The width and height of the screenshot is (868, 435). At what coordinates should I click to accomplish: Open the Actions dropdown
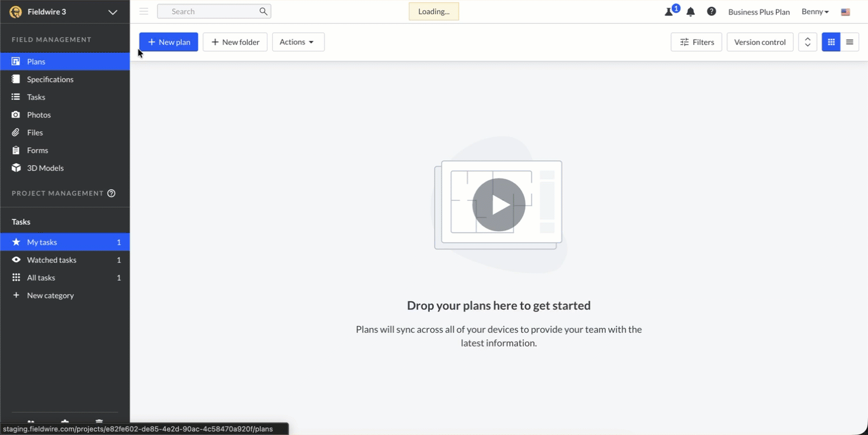(x=298, y=42)
